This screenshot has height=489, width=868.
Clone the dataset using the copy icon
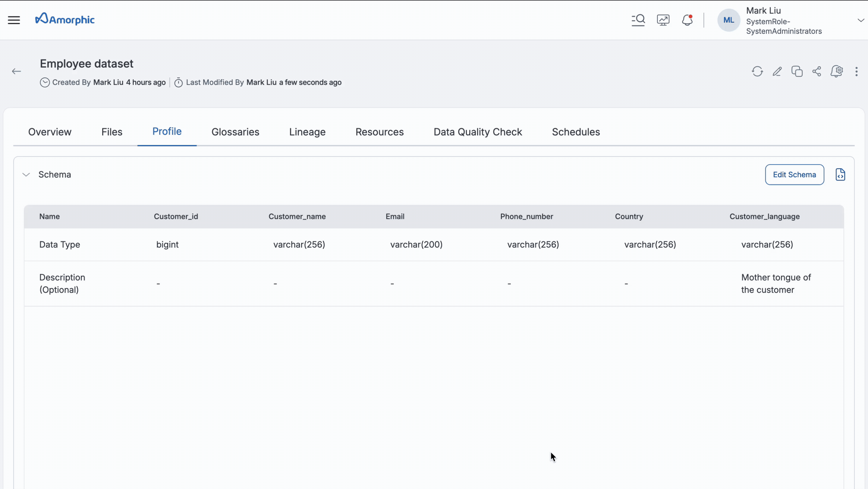(797, 71)
